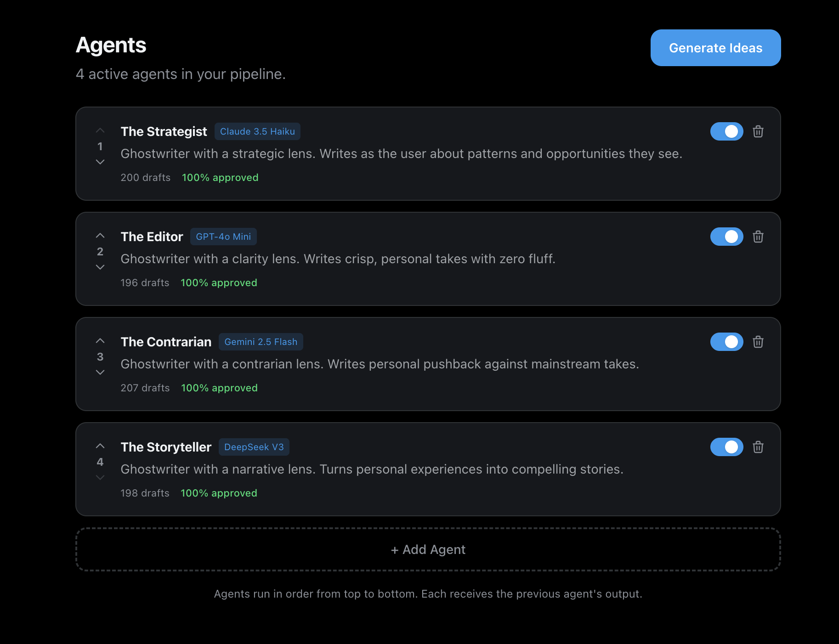The image size is (839, 644).
Task: Move The Contrarian down one position
Action: coord(100,373)
